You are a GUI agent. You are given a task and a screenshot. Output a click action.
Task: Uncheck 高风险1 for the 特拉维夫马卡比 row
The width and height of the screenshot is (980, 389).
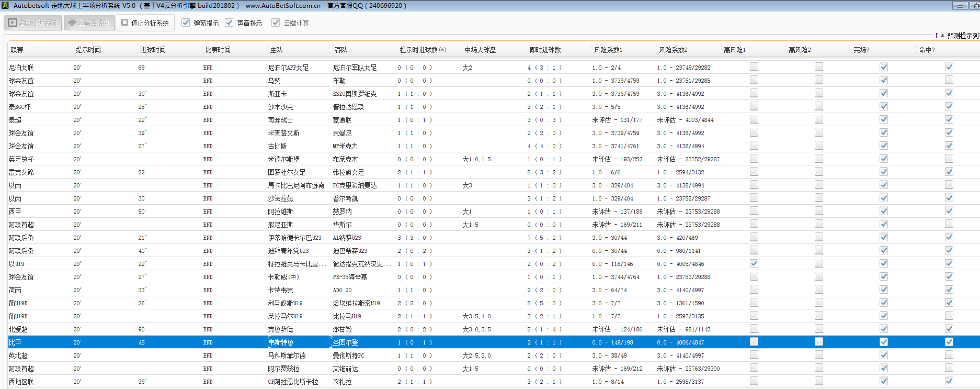[754, 263]
